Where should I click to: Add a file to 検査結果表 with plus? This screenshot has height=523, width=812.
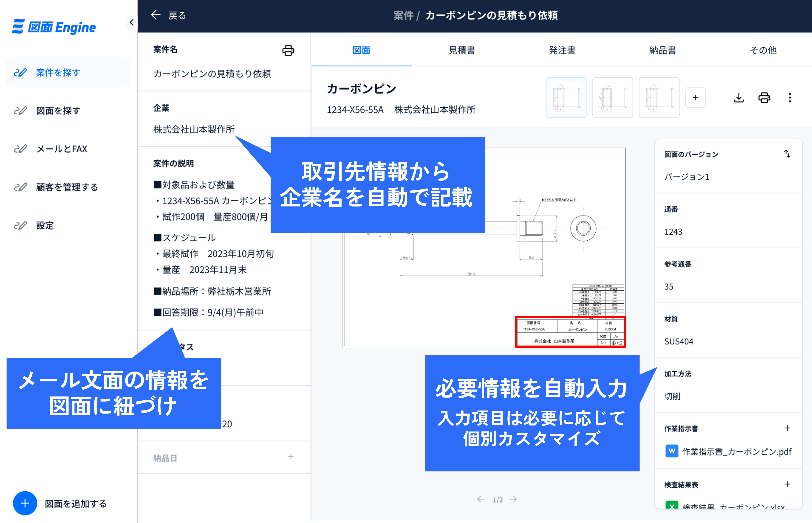pos(787,484)
